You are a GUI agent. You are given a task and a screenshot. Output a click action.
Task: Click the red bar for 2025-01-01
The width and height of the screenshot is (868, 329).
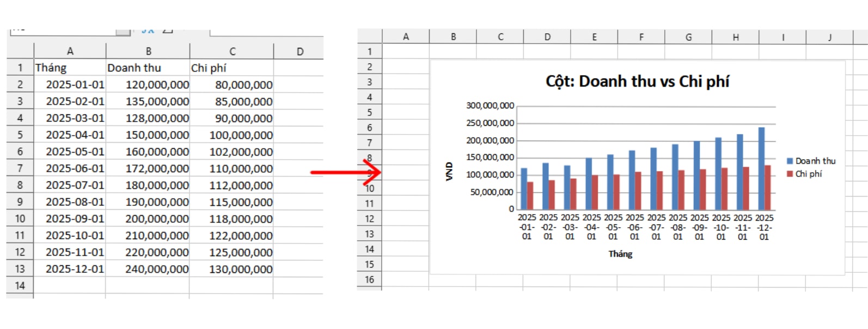click(x=530, y=196)
